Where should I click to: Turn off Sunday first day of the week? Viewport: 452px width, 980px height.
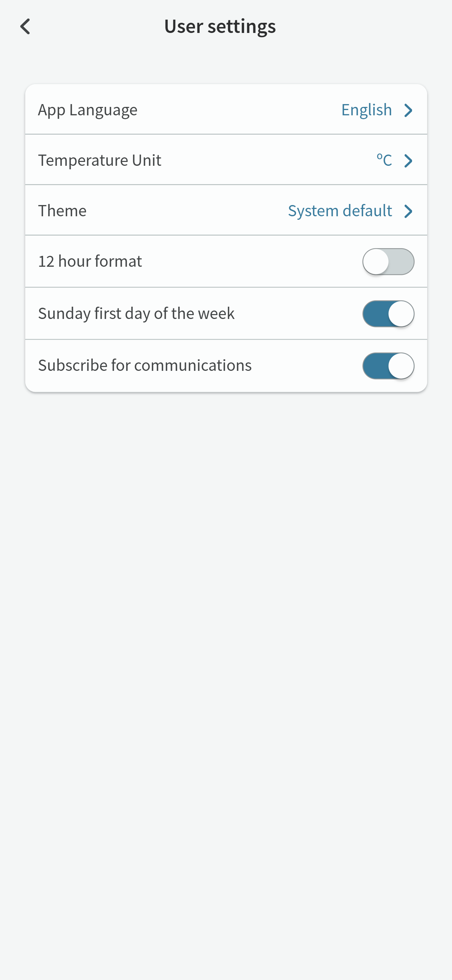pos(388,314)
